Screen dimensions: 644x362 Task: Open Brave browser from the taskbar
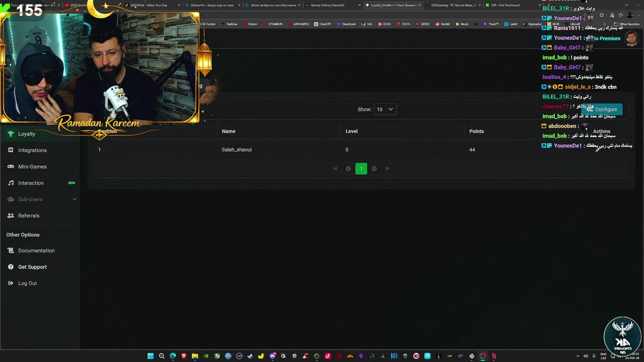click(184, 356)
